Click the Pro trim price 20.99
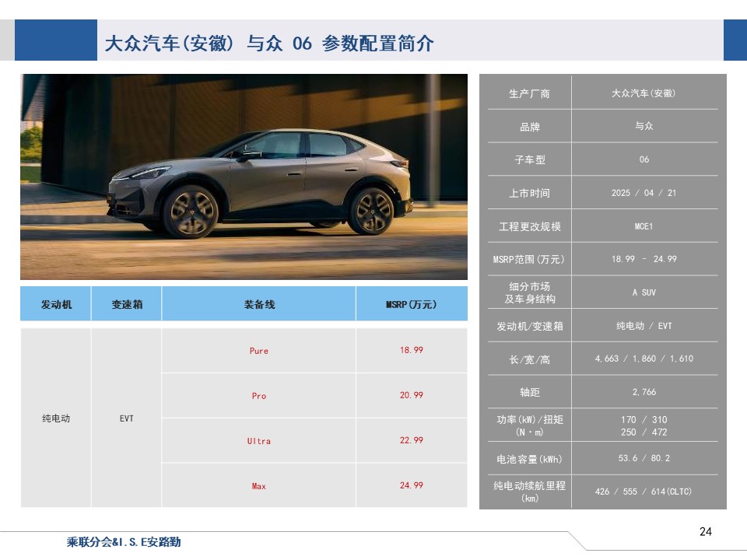The width and height of the screenshot is (747, 560). coord(412,395)
